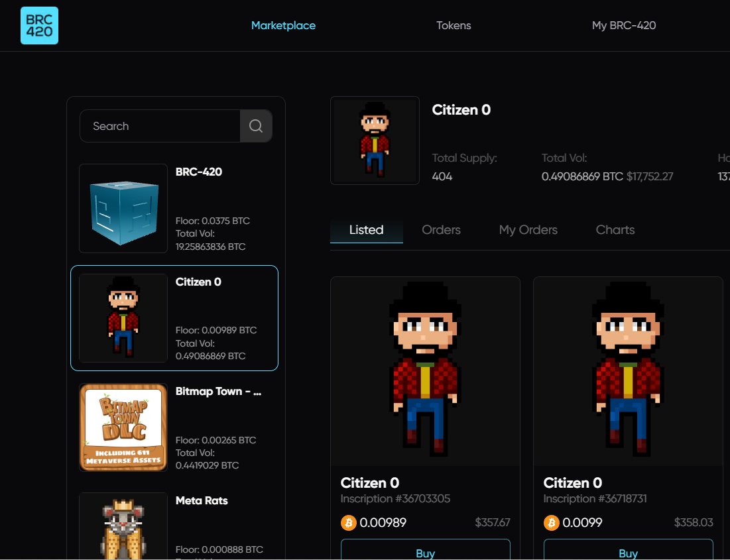Open the Charts tab
Image resolution: width=730 pixels, height=560 pixels.
pos(615,230)
